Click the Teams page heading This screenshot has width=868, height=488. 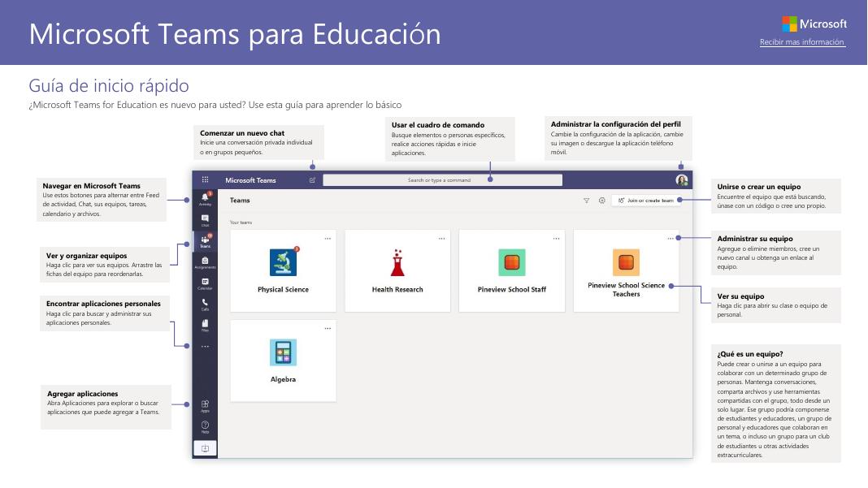pyautogui.click(x=240, y=201)
